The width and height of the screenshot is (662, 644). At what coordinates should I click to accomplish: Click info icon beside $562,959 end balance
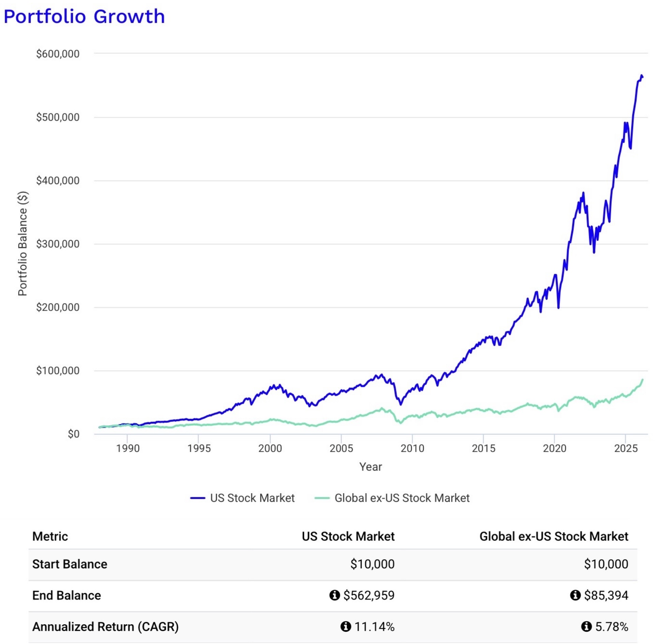pos(334,595)
